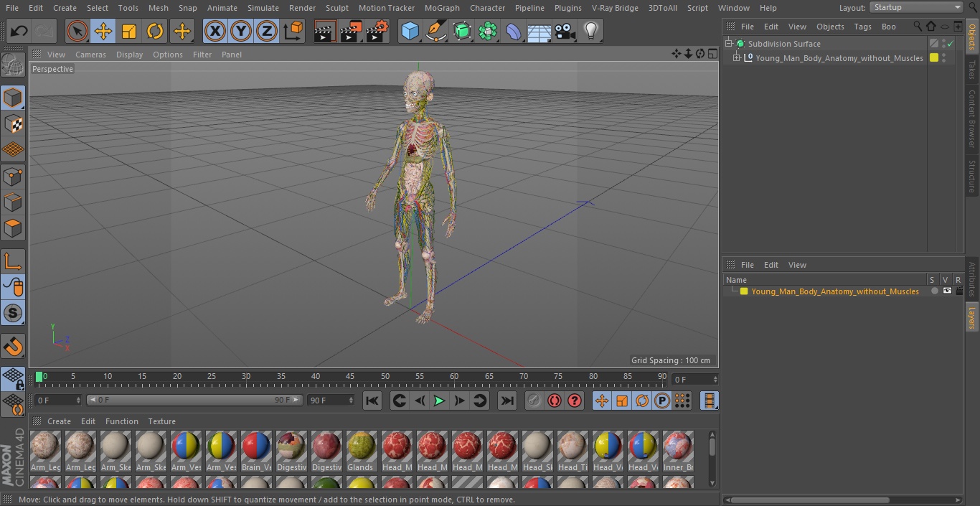Play the animation forward
Viewport: 980px width, 506px height.
[x=440, y=400]
